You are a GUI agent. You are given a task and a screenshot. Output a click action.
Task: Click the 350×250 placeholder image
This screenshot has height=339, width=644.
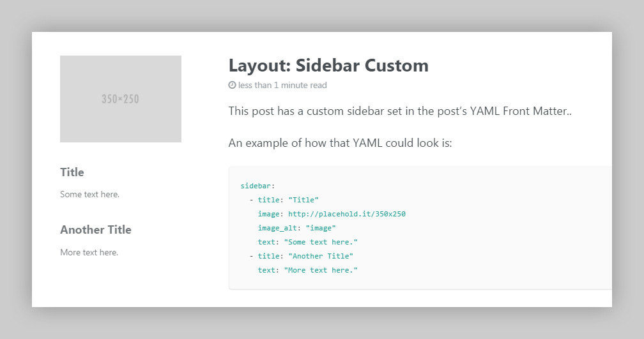pyautogui.click(x=121, y=99)
